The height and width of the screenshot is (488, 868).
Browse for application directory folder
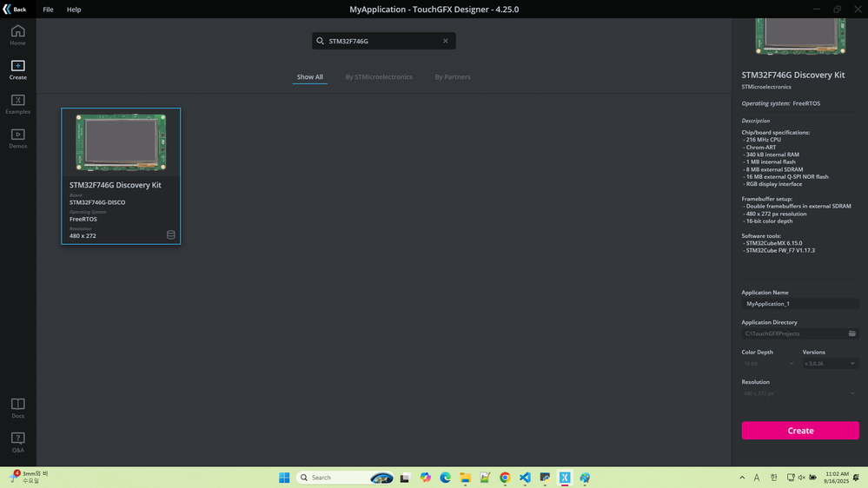[x=852, y=333]
